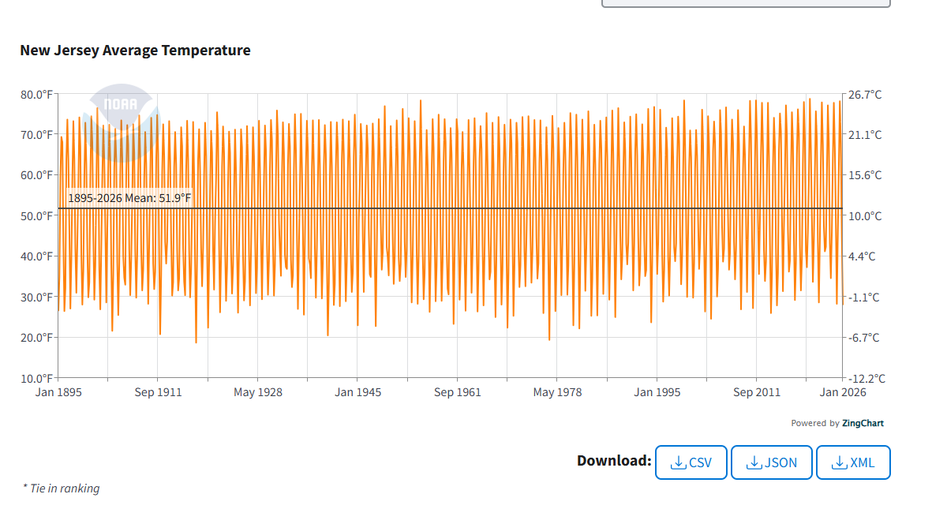Screen dimensions: 932x524
Task: Open the ZingChart link
Action: pos(862,423)
